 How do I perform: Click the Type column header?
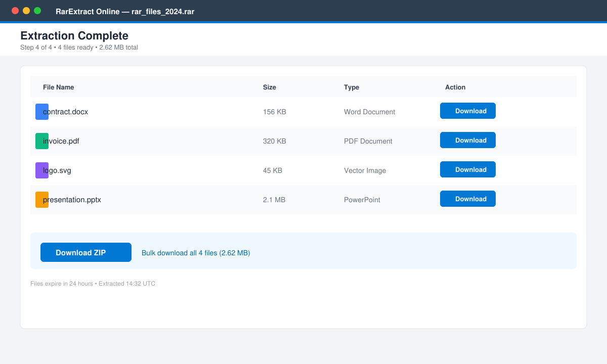click(x=352, y=87)
